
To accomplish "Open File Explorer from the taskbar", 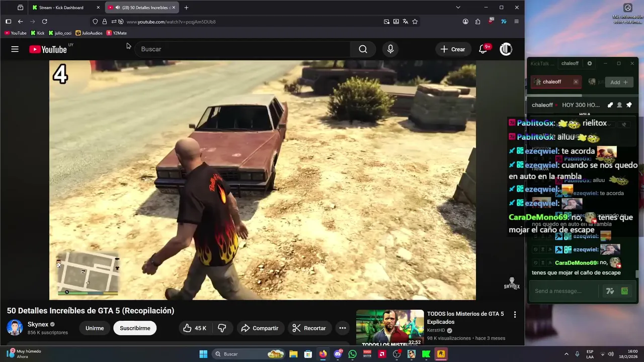I will point(293,354).
